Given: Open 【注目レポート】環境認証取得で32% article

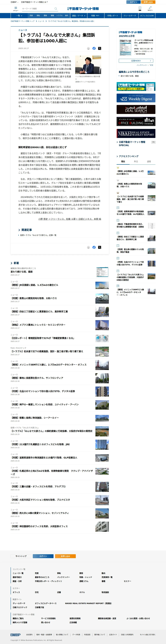Looking at the screenshot, I should tap(42, 338).
